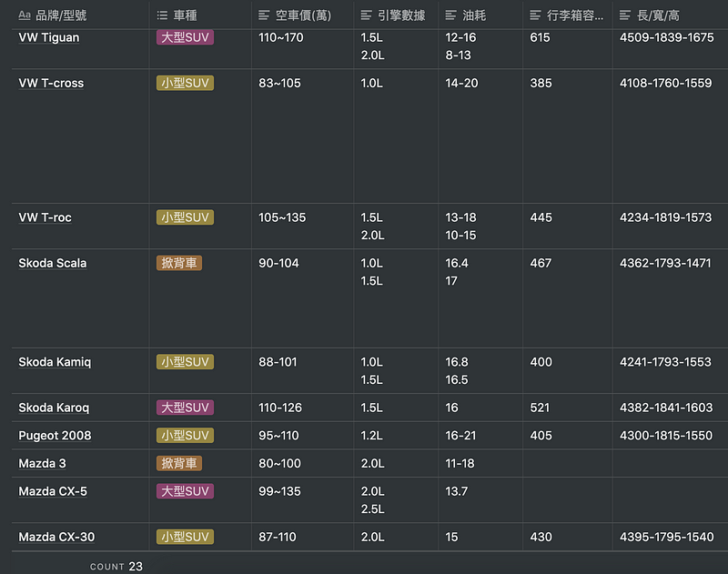Open the VW T-roc page

pyautogui.click(x=45, y=217)
